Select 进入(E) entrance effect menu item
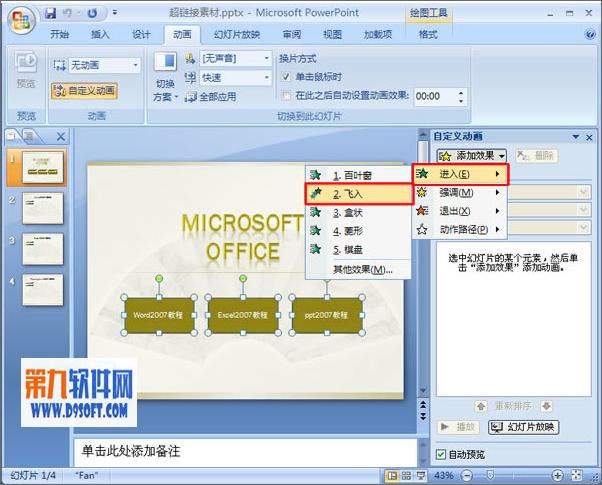602x485 pixels. 460,174
